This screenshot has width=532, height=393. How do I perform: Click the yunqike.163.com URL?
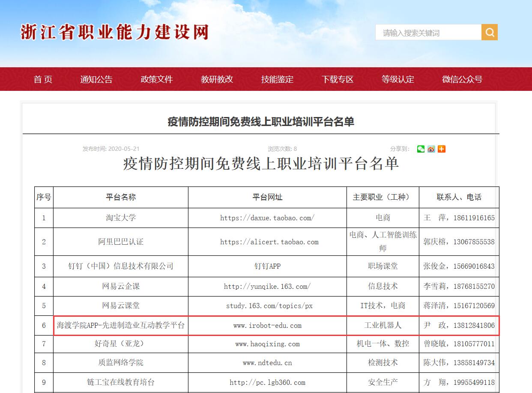tap(267, 286)
